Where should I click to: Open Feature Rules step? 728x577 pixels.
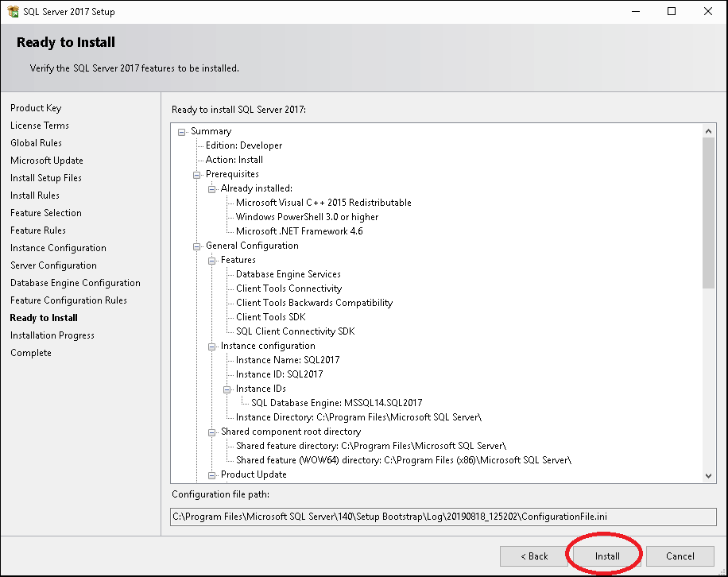coord(38,230)
